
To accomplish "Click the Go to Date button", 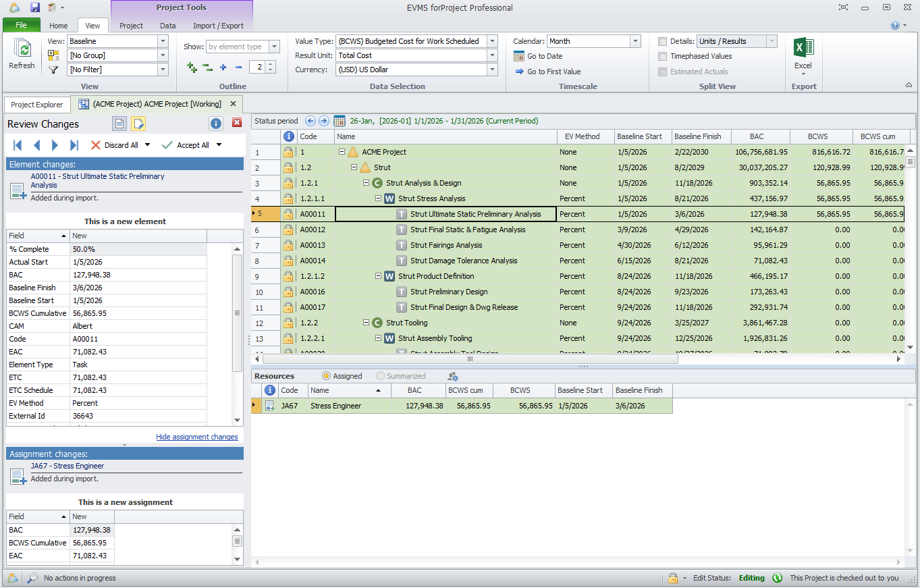I will click(x=538, y=56).
